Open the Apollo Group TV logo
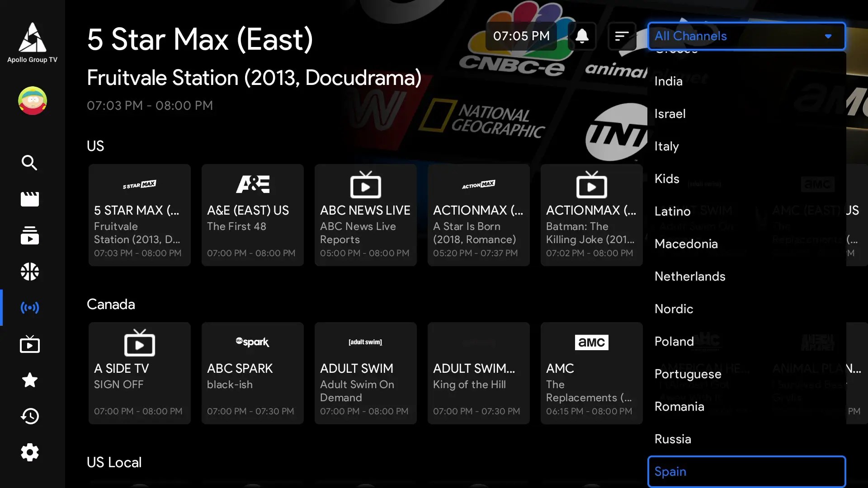The height and width of the screenshot is (488, 868). [x=32, y=43]
